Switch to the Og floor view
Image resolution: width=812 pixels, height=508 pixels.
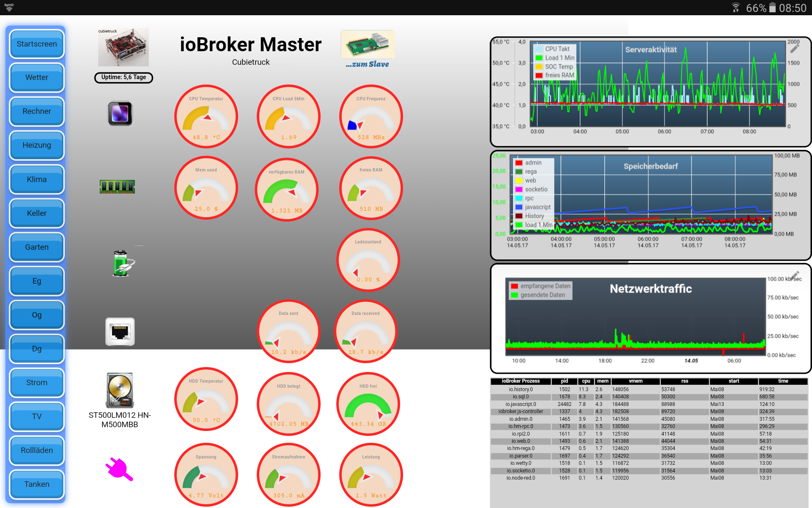37,315
